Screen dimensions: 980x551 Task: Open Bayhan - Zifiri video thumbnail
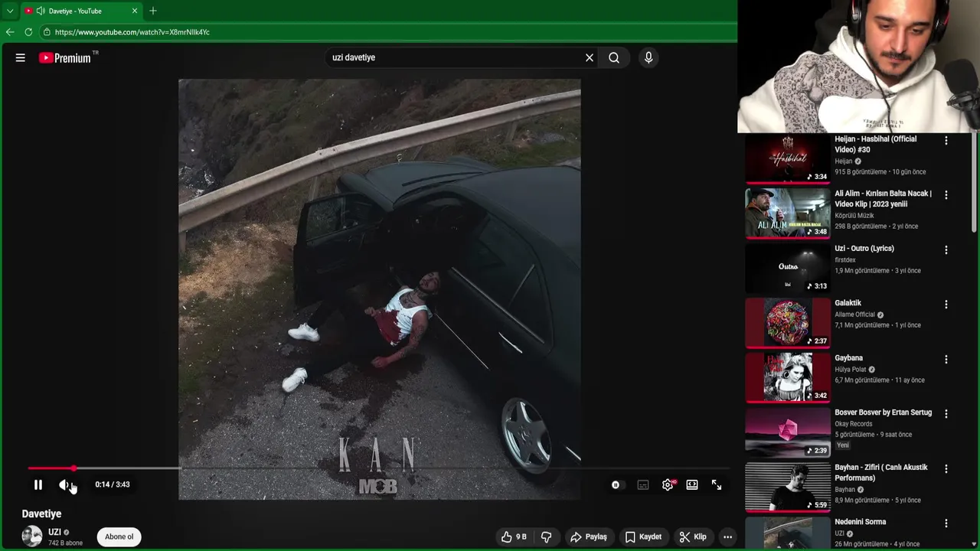point(788,487)
